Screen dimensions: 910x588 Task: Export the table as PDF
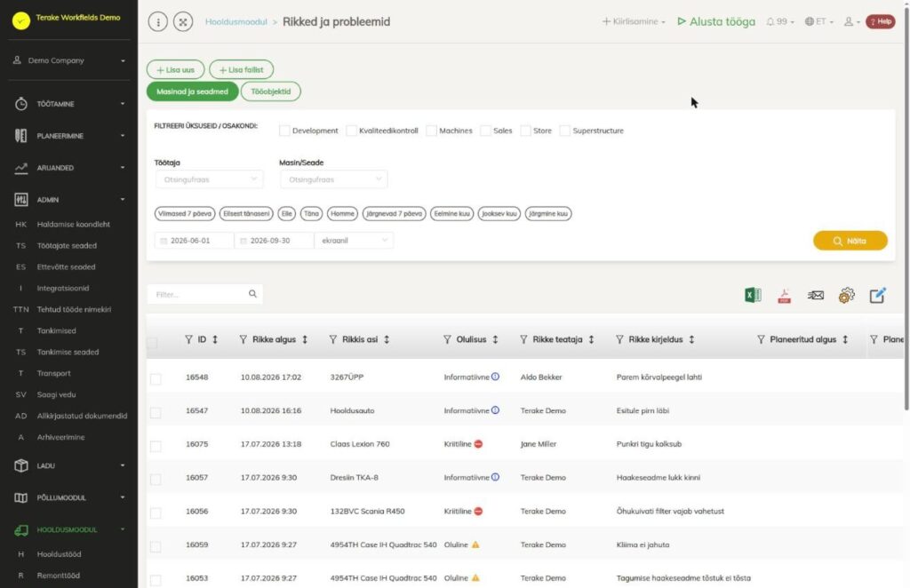pos(784,296)
